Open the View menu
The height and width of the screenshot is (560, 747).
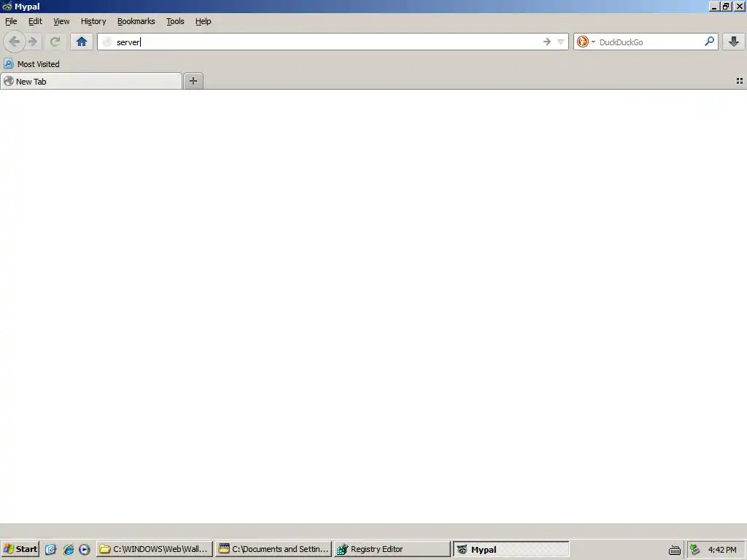pyautogui.click(x=61, y=21)
